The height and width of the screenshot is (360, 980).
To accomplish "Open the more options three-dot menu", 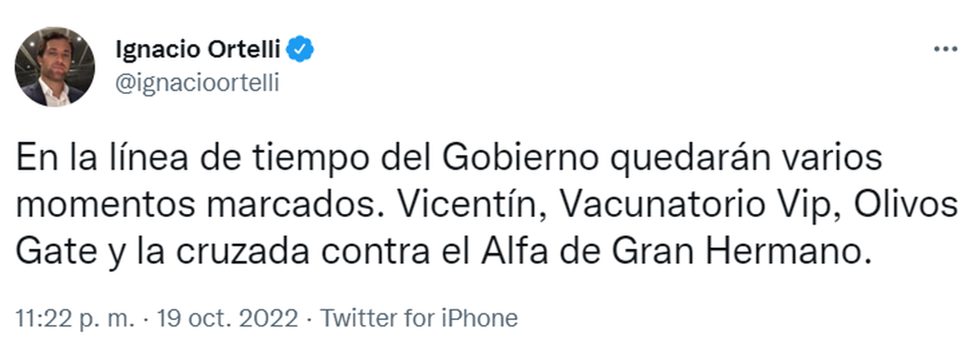I will point(945,50).
